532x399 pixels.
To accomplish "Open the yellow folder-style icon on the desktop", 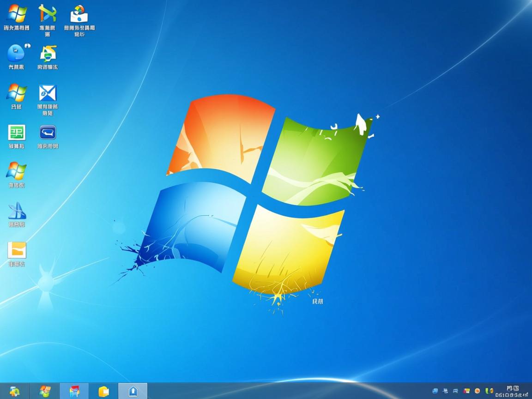I will [x=17, y=250].
